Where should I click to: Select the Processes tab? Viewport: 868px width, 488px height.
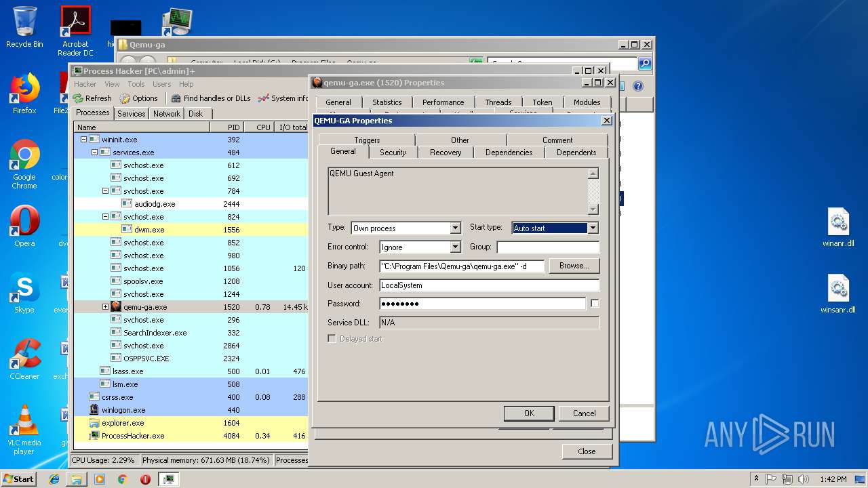[93, 113]
